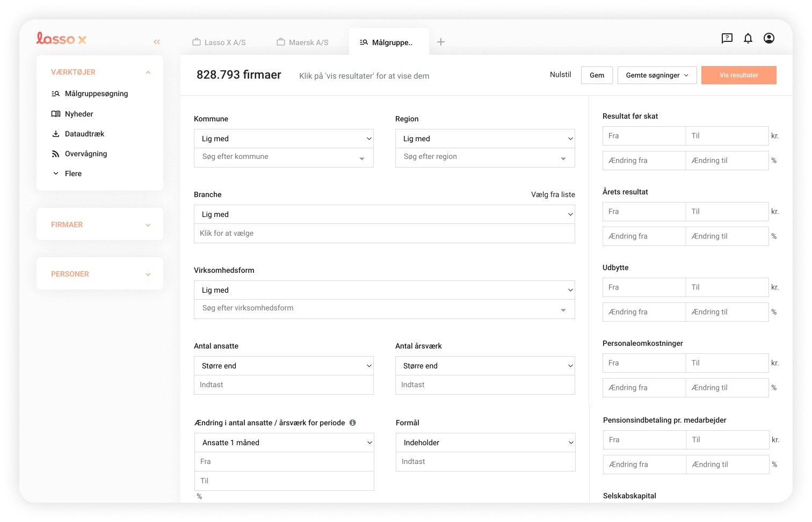Click Pensionsindbetaling Ændring til field
Viewport: 812px width, 522px height.
(728, 465)
